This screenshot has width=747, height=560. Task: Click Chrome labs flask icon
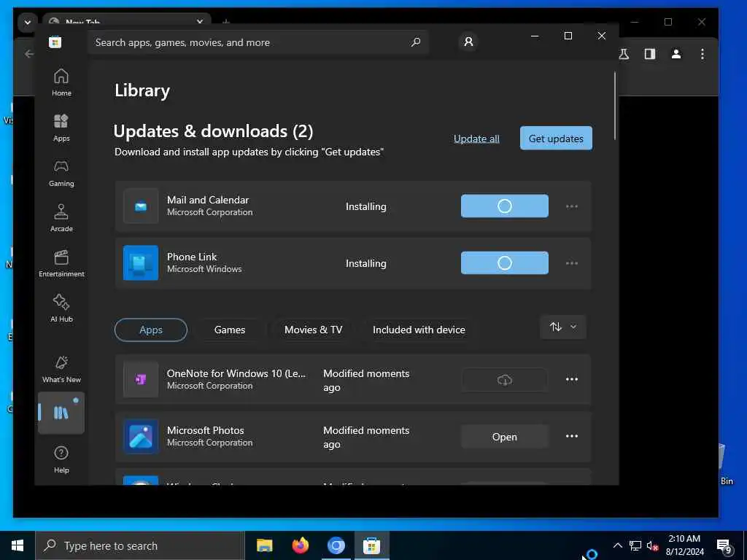click(x=624, y=54)
